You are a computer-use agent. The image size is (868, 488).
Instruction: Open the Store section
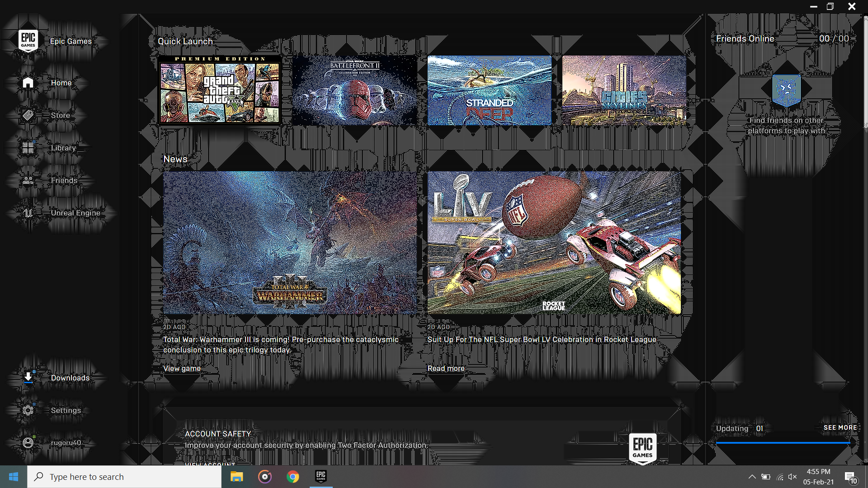[x=59, y=115]
